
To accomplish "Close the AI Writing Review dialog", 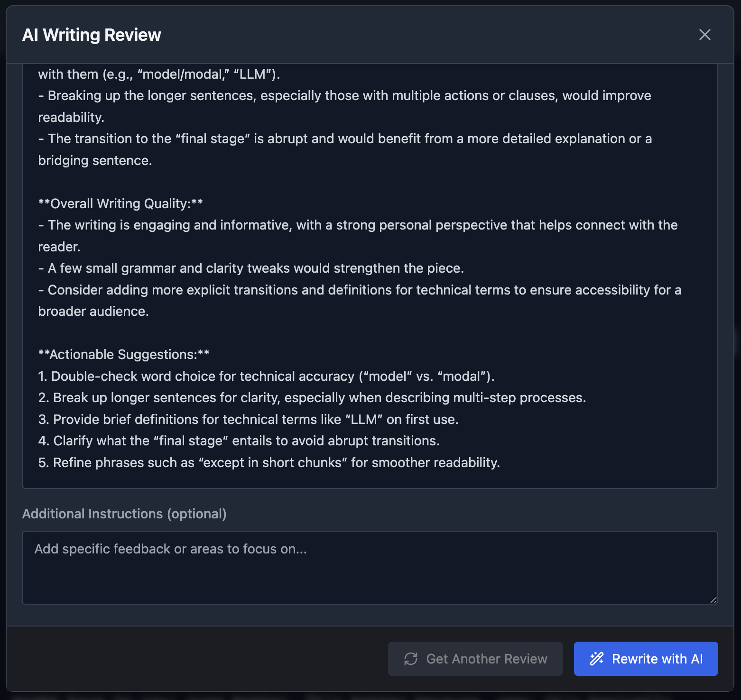I will coord(704,35).
